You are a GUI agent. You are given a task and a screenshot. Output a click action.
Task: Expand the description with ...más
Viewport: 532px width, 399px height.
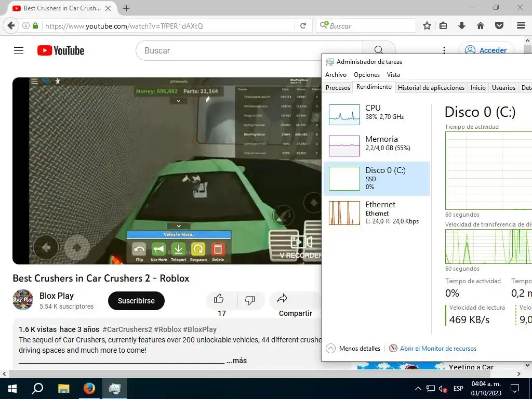[236, 361]
